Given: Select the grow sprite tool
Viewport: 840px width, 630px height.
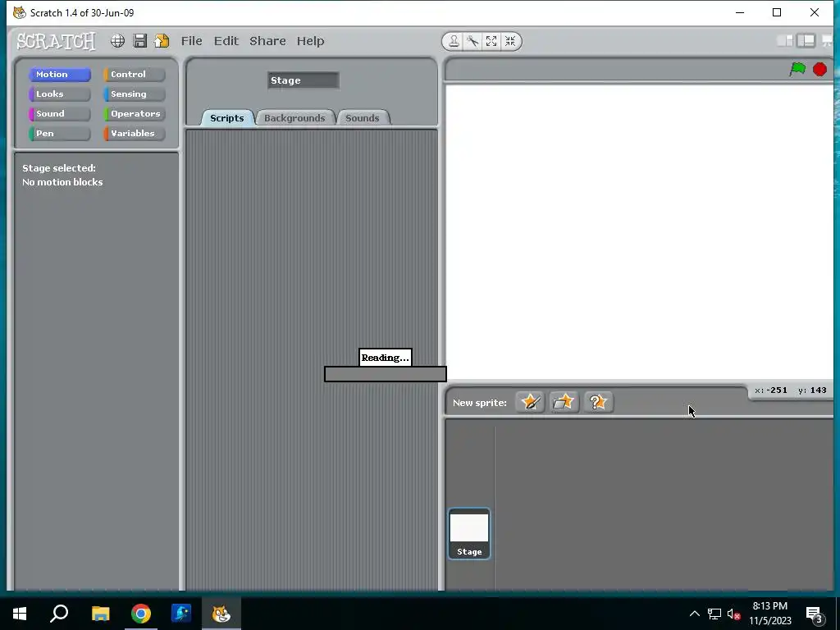Looking at the screenshot, I should [x=491, y=41].
